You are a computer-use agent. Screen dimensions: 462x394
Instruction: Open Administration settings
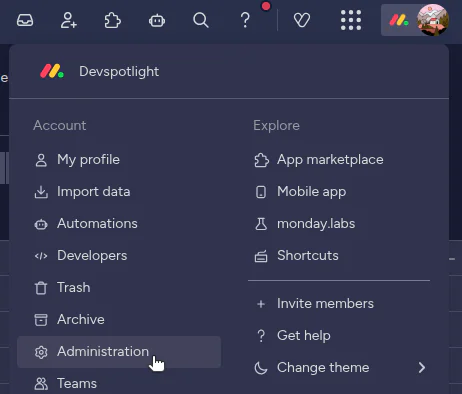119,352
